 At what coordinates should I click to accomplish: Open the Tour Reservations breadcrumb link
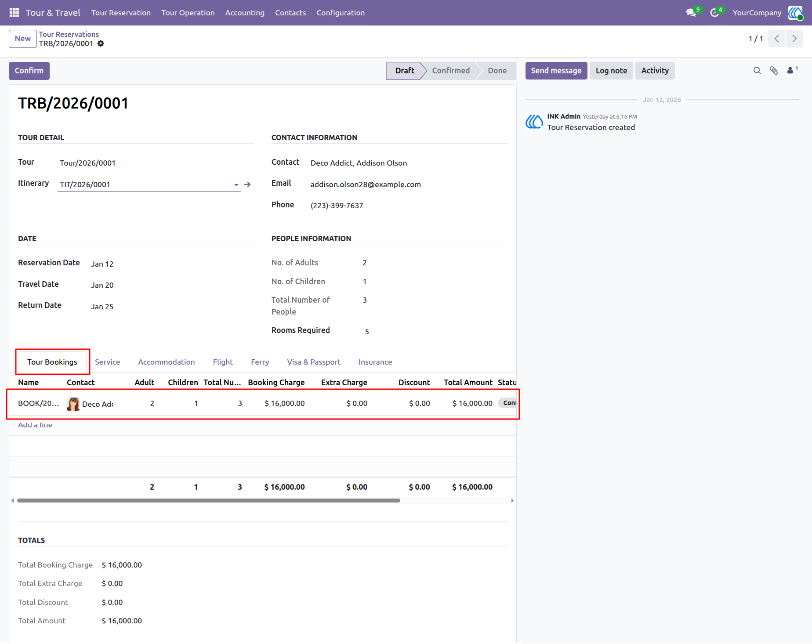[x=69, y=34]
